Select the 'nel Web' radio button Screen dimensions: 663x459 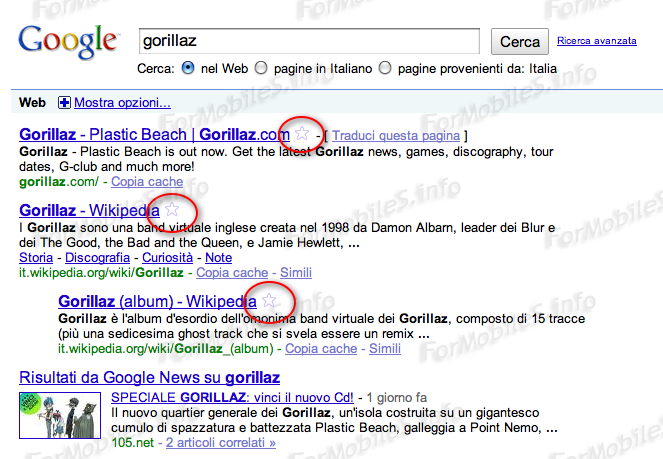pyautogui.click(x=188, y=69)
